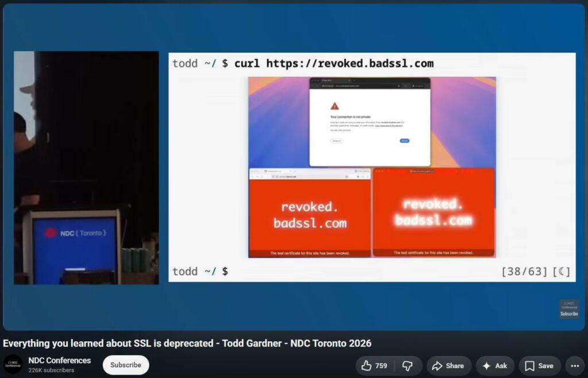
Task: Subscribe to NDC Conferences channel
Action: (126, 365)
